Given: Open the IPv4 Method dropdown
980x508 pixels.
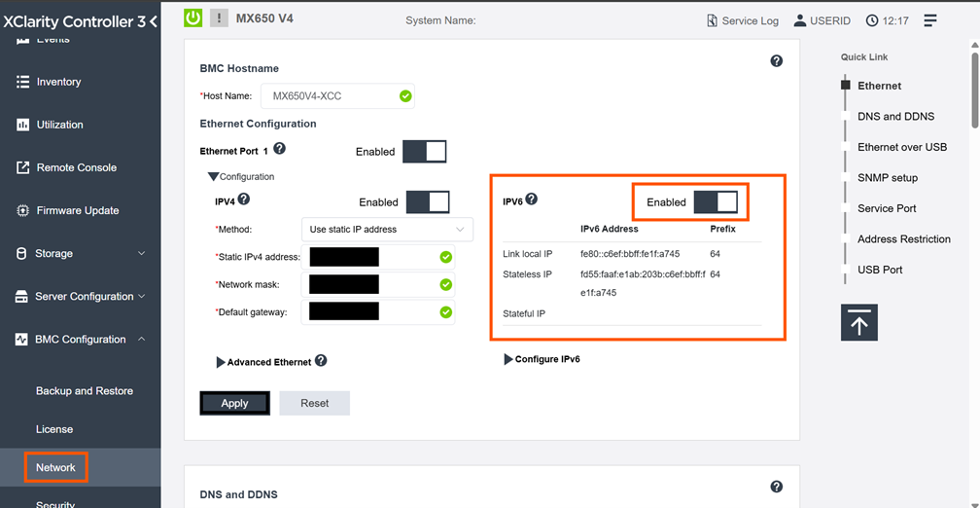Looking at the screenshot, I should pos(387,230).
